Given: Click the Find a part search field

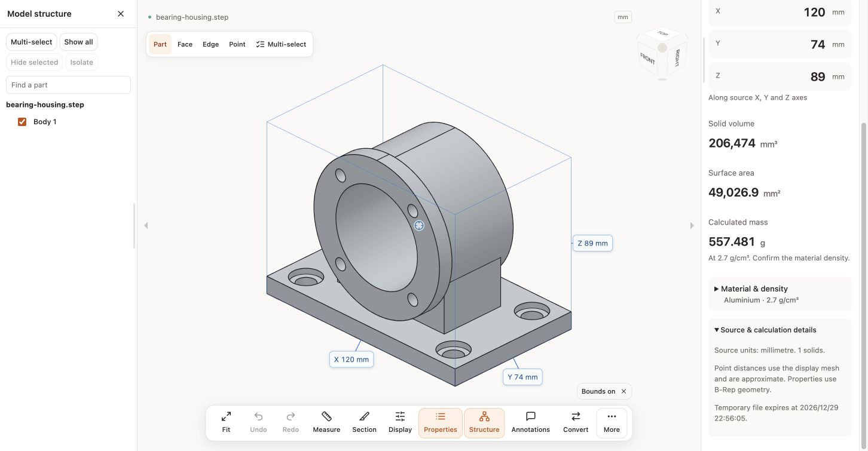Looking at the screenshot, I should (x=68, y=85).
